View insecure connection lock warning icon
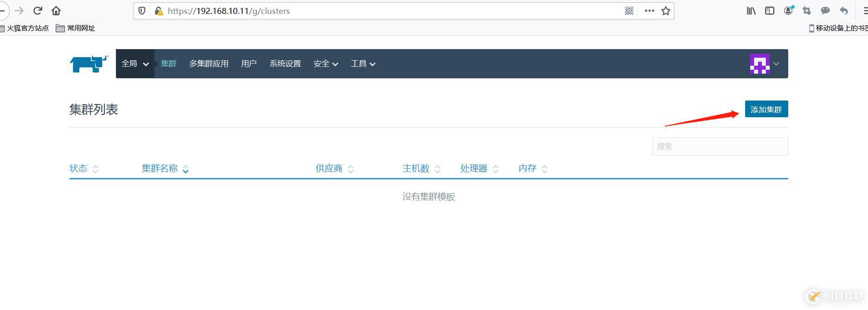Image resolution: width=868 pixels, height=310 pixels. click(159, 11)
